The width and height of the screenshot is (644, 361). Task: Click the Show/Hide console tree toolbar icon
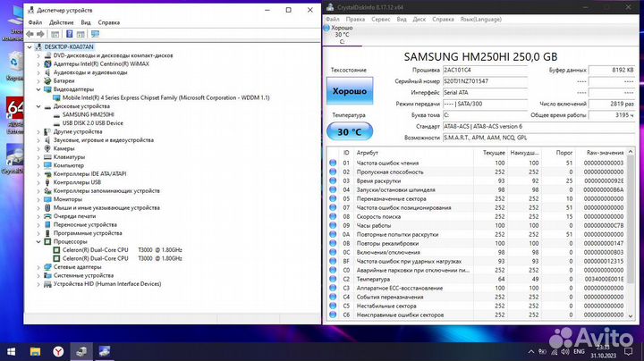coord(55,34)
